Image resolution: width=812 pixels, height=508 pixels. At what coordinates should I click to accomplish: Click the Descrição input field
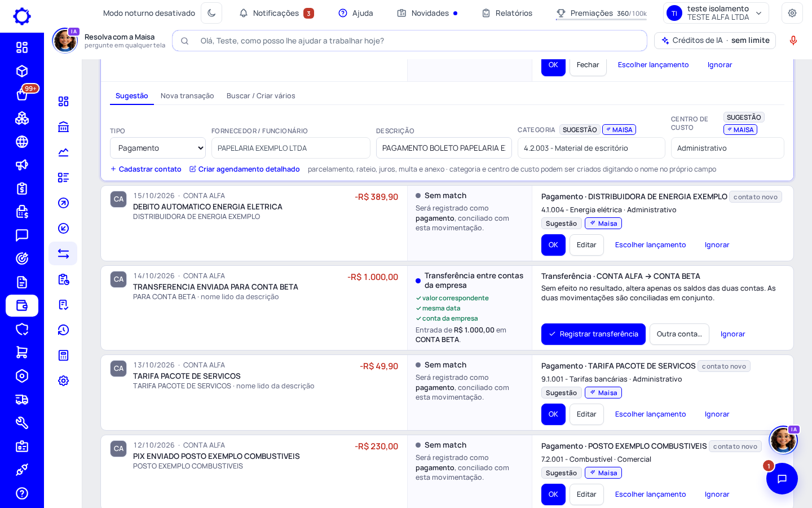click(x=444, y=148)
